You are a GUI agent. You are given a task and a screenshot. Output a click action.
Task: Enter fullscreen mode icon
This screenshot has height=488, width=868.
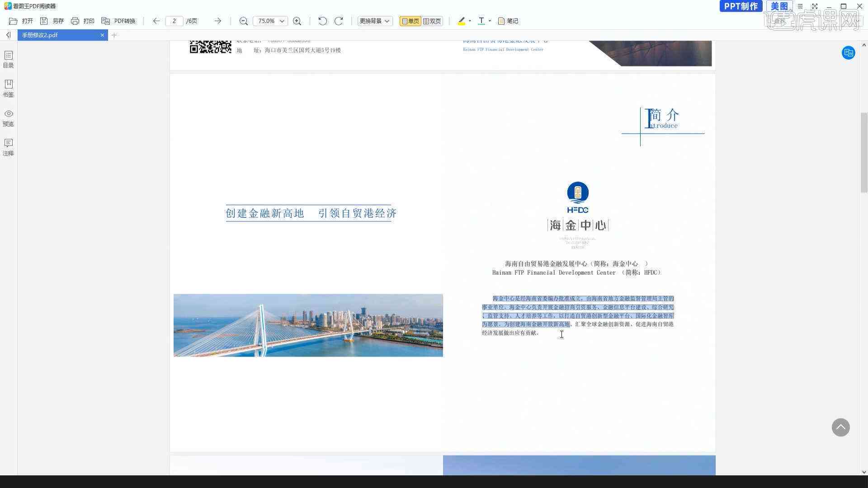click(815, 6)
